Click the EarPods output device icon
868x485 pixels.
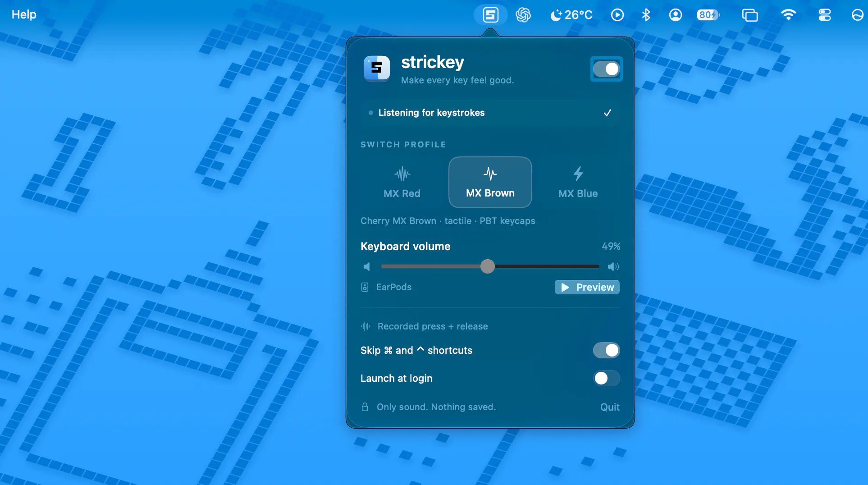365,287
